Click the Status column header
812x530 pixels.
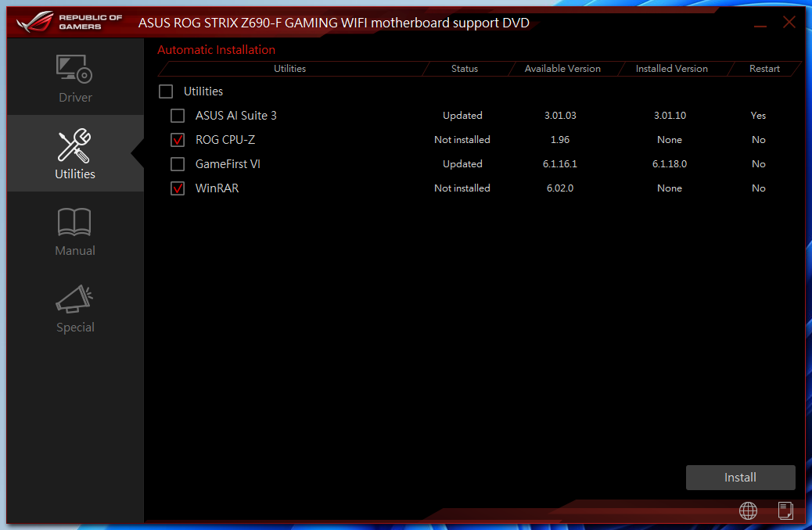click(x=466, y=68)
